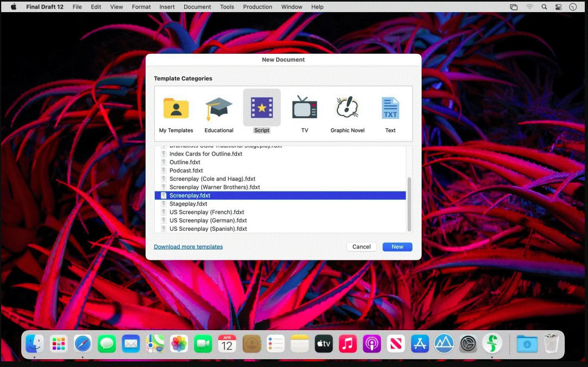Select the 'Outline.fdxt' template
The image size is (588, 367).
pyautogui.click(x=280, y=162)
